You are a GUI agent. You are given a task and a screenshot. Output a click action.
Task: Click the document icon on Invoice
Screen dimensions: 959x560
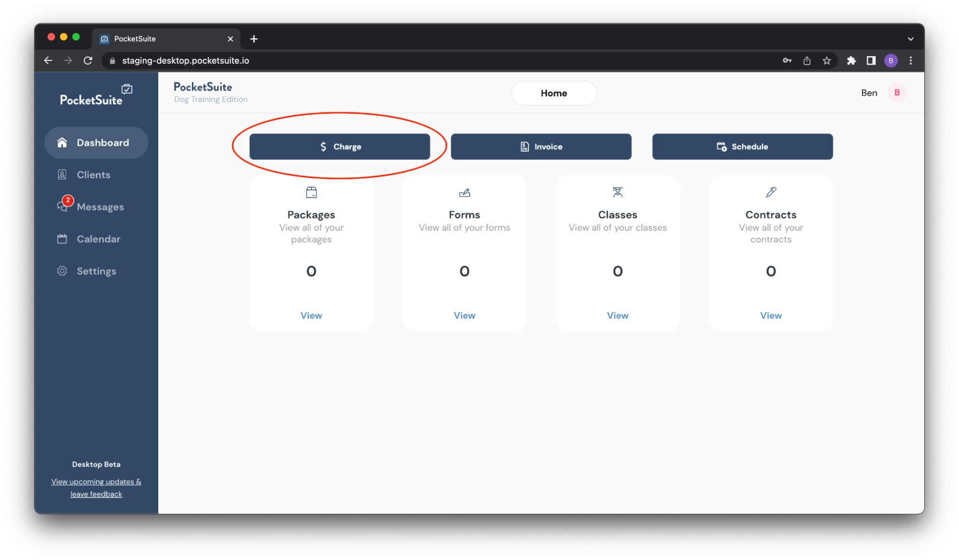[x=525, y=147]
